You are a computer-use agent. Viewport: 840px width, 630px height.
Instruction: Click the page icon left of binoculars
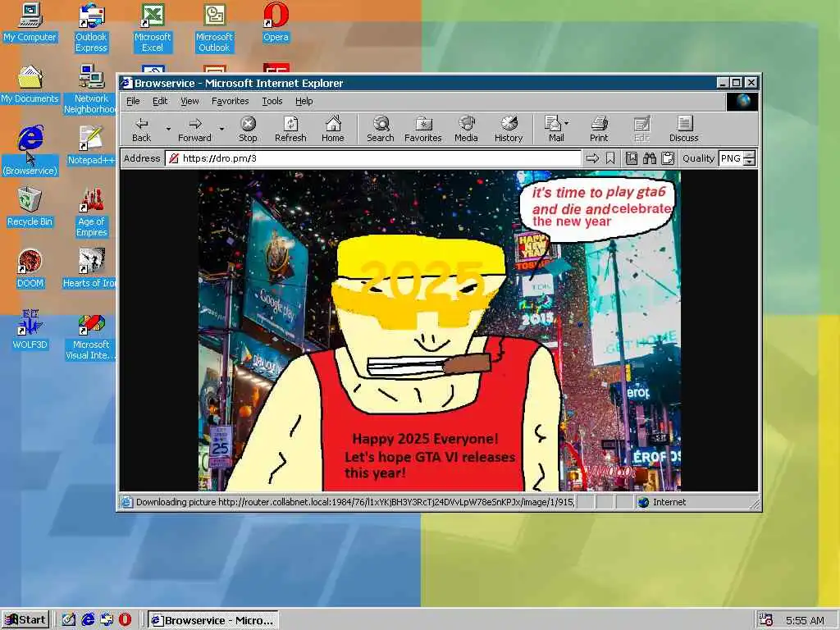pos(632,158)
